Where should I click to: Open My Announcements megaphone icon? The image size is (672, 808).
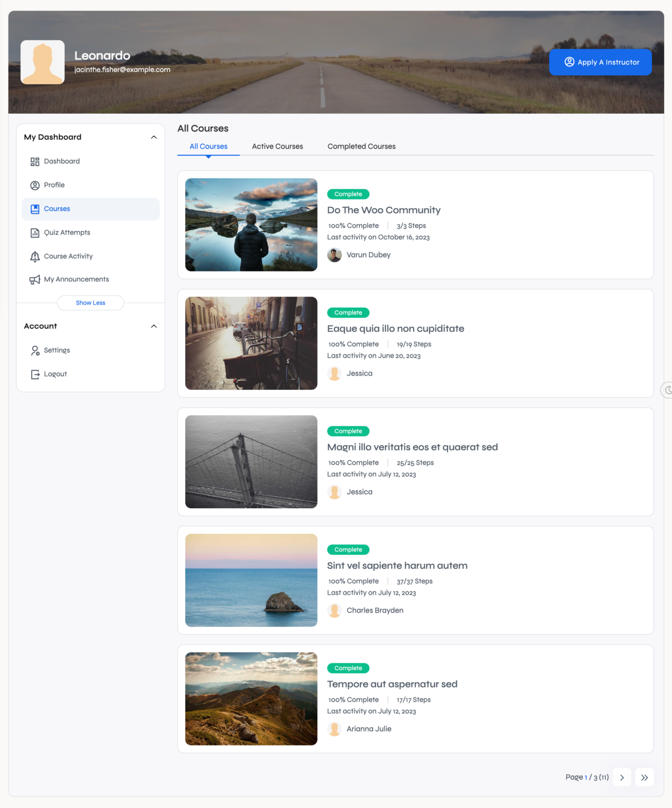pyautogui.click(x=35, y=279)
